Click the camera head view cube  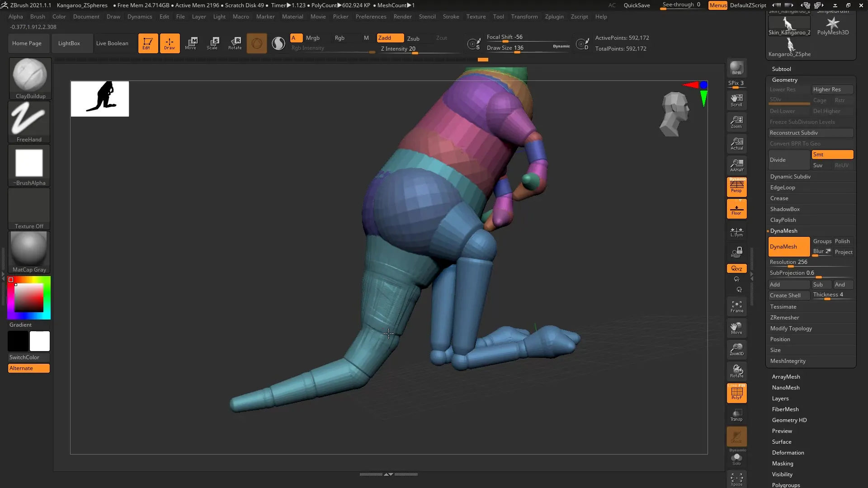675,114
